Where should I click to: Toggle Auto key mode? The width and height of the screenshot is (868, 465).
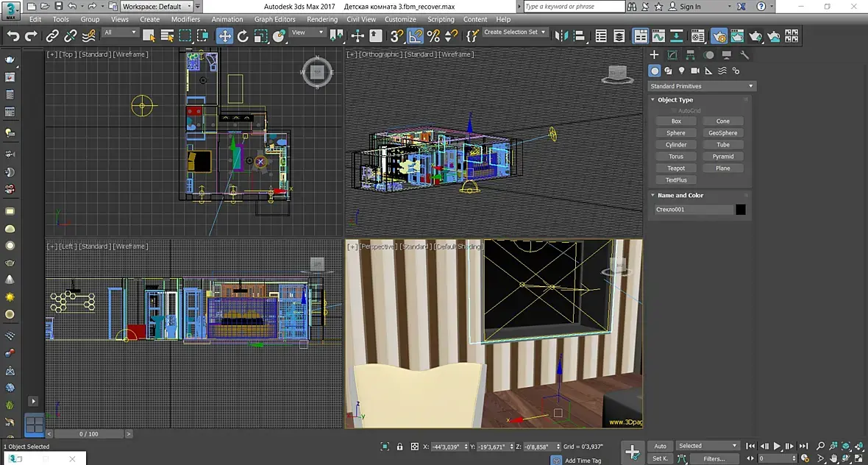tap(660, 446)
